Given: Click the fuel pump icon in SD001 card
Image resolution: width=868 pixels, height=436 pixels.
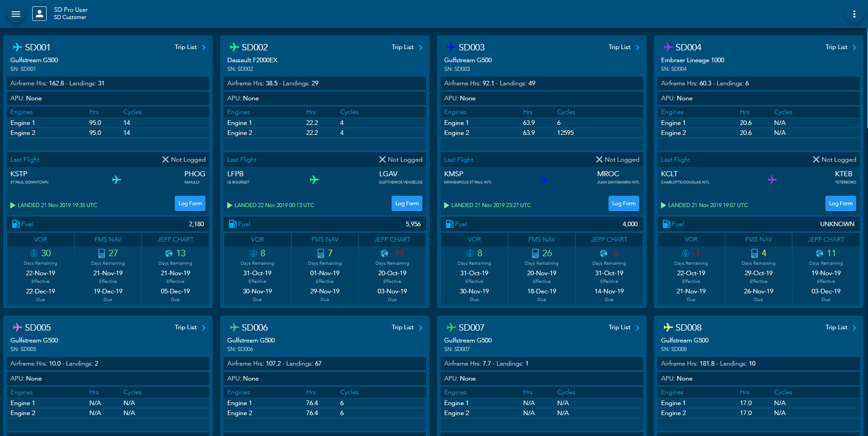Looking at the screenshot, I should click(15, 224).
